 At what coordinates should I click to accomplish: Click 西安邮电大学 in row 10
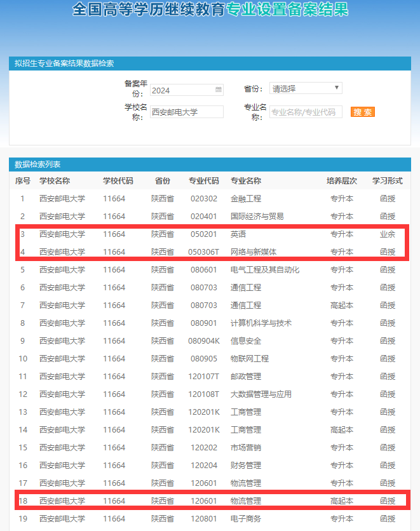click(x=62, y=359)
